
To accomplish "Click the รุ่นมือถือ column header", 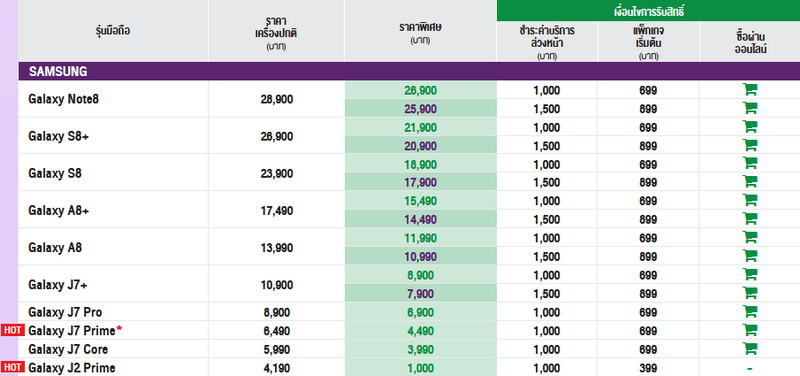I will (x=113, y=31).
